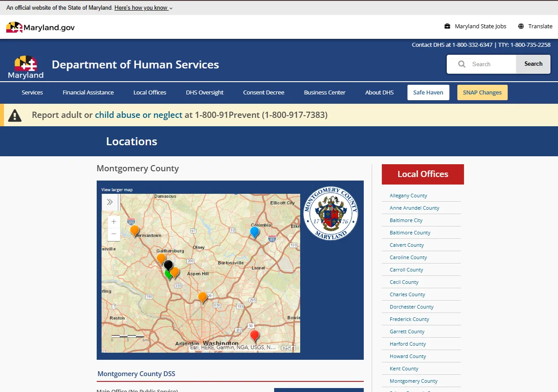The height and width of the screenshot is (392, 558).
Task: Open the Services menu
Action: (32, 92)
